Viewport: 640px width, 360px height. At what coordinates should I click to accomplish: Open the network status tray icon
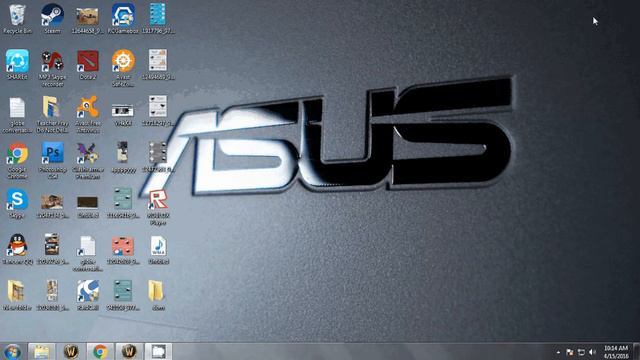(x=581, y=352)
